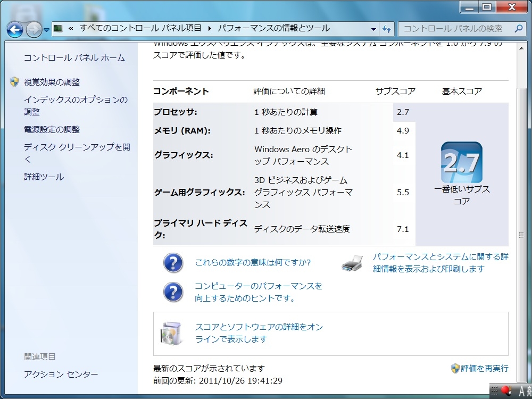Click the 評価についての詳細 column header
This screenshot has width=532, height=399.
(289, 92)
